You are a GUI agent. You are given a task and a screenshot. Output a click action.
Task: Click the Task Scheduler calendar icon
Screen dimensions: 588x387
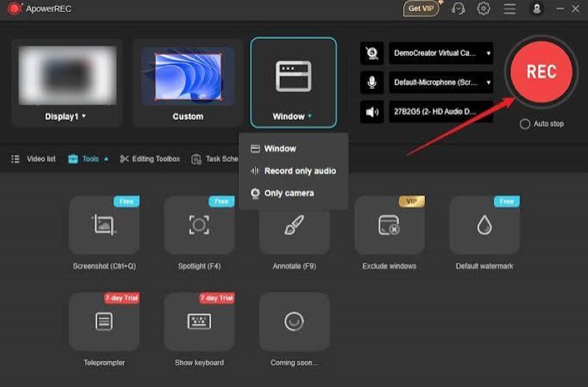tap(196, 159)
